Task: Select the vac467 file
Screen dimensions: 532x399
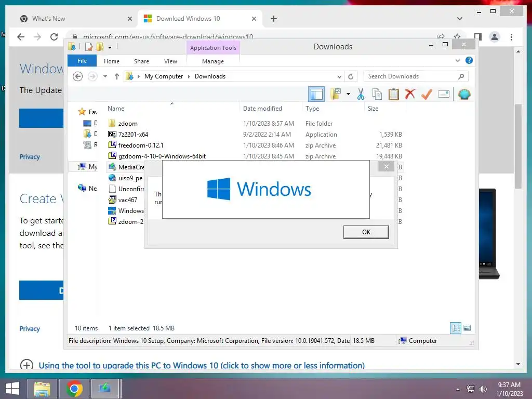Action: 123,200
